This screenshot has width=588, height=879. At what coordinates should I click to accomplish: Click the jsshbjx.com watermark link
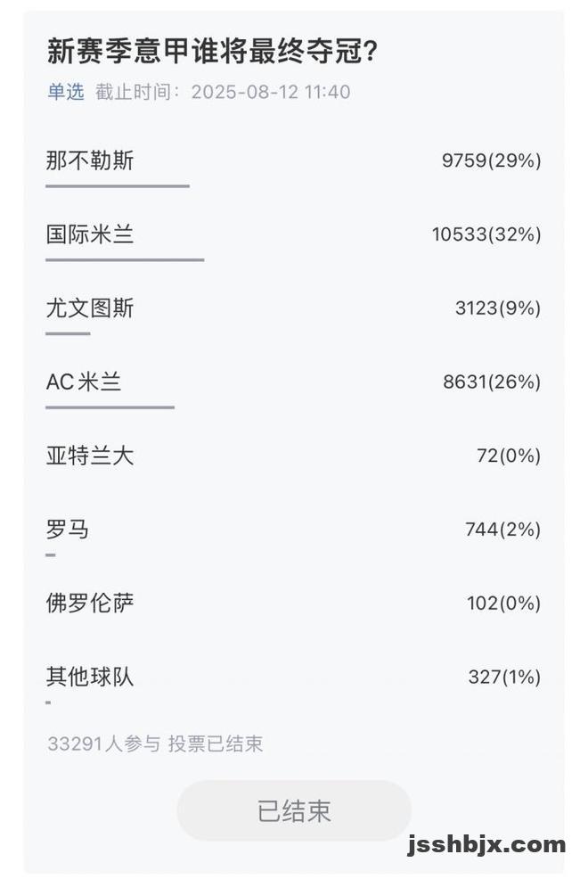click(486, 844)
